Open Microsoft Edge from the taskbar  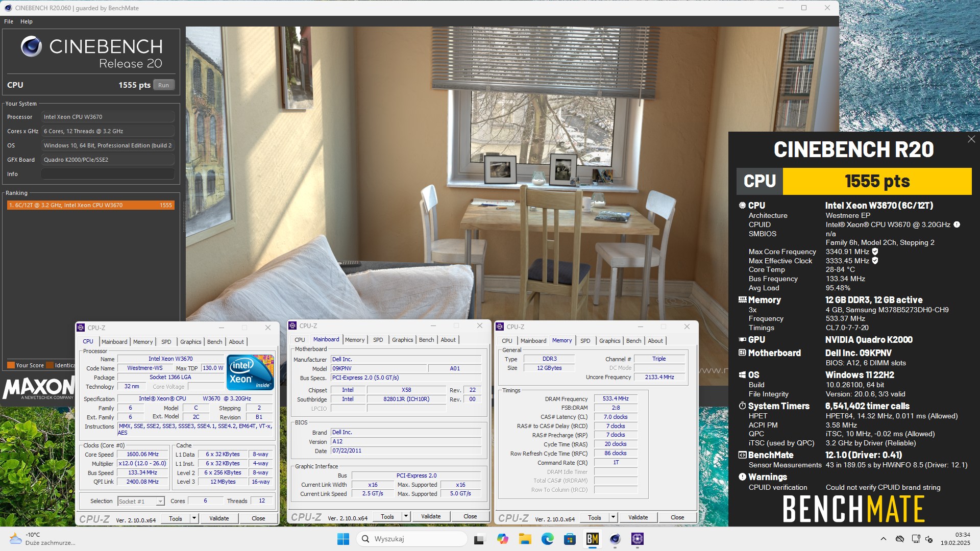click(x=548, y=539)
